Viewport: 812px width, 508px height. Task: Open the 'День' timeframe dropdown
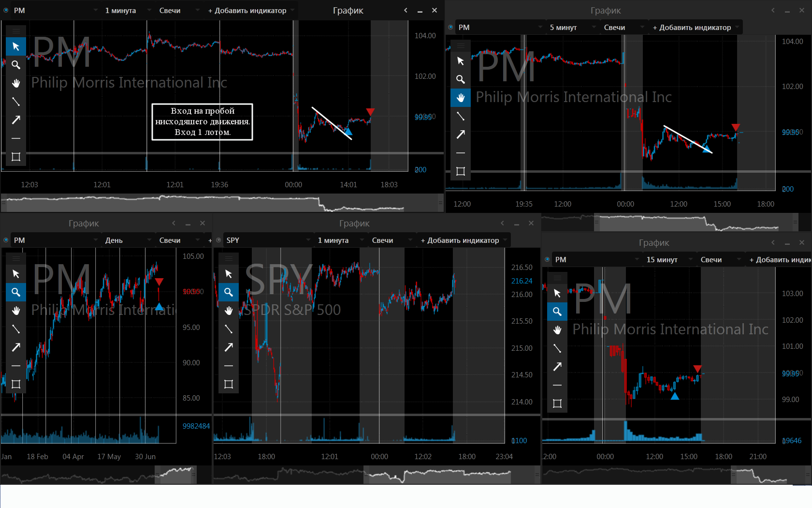point(128,240)
